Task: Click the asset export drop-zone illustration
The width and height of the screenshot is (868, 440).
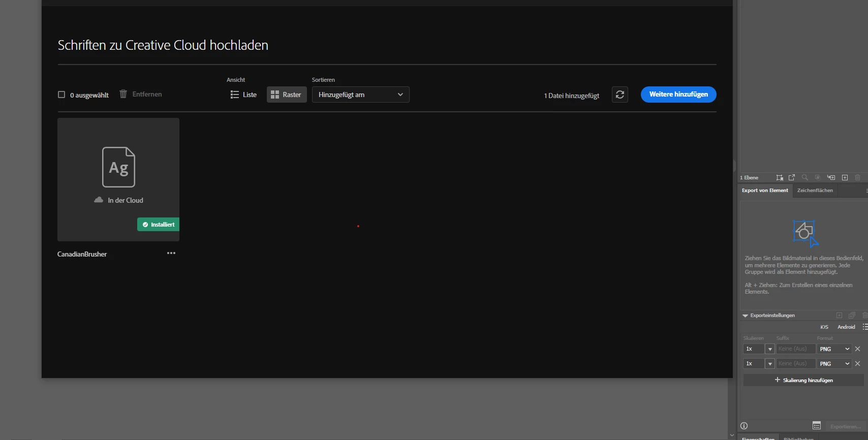Action: 805,233
